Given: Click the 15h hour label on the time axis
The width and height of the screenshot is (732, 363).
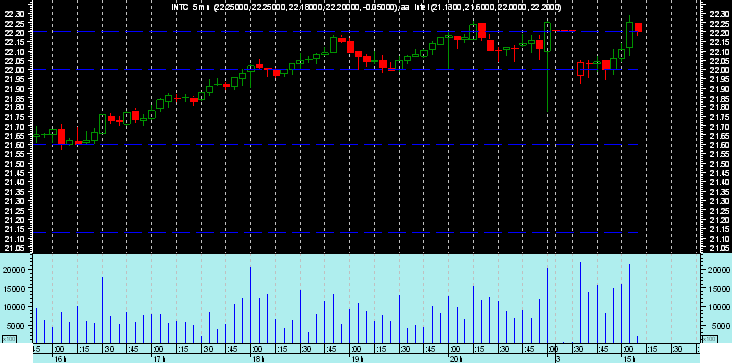Looking at the screenshot, I should [629, 359].
